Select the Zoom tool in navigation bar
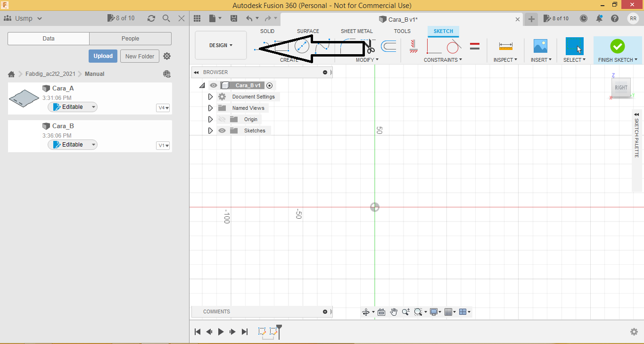 pos(405,312)
